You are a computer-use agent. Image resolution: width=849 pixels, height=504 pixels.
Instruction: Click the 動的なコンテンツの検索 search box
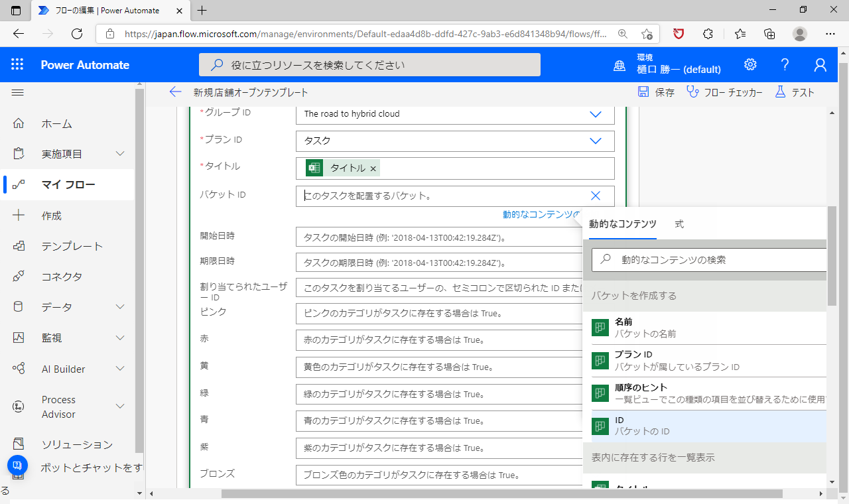click(709, 260)
